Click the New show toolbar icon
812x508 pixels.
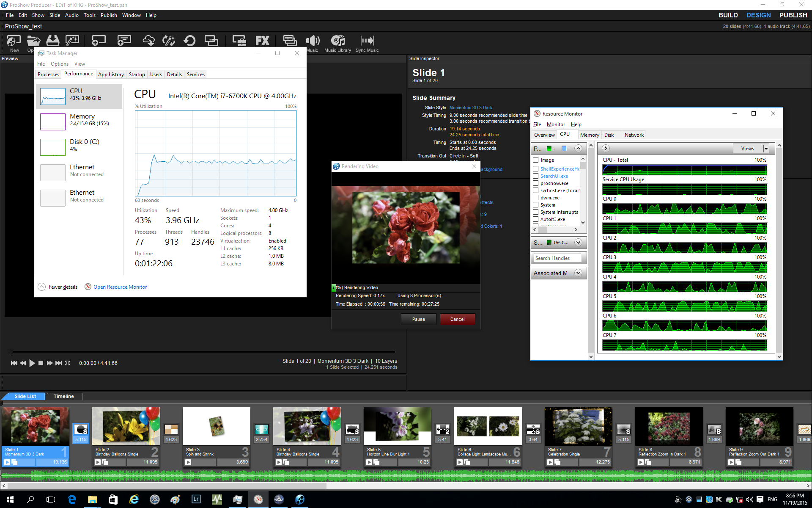pos(14,41)
